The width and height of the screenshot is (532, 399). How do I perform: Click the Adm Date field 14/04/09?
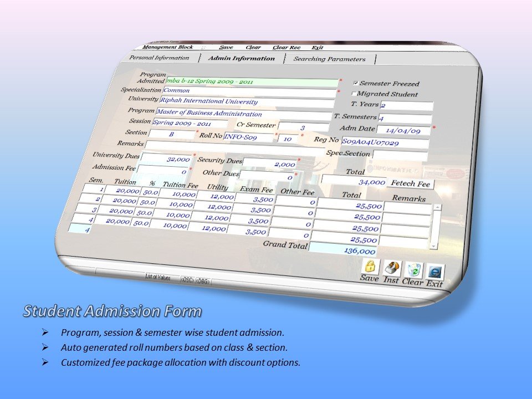click(403, 130)
